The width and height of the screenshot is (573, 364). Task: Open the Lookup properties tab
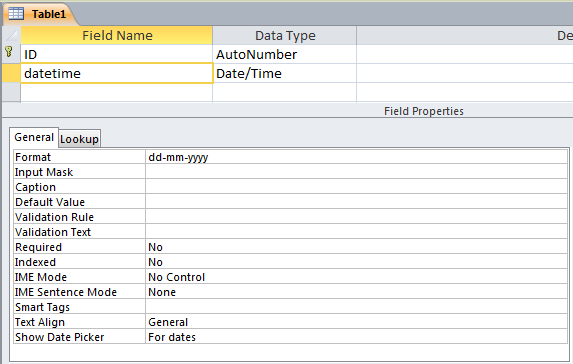[79, 139]
